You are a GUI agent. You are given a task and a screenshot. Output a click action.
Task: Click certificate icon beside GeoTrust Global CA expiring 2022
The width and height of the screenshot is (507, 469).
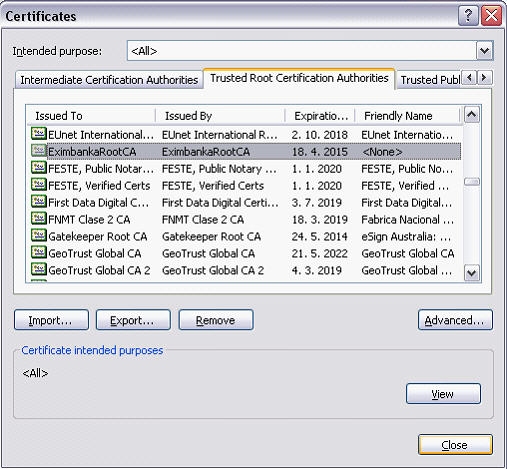(x=39, y=253)
